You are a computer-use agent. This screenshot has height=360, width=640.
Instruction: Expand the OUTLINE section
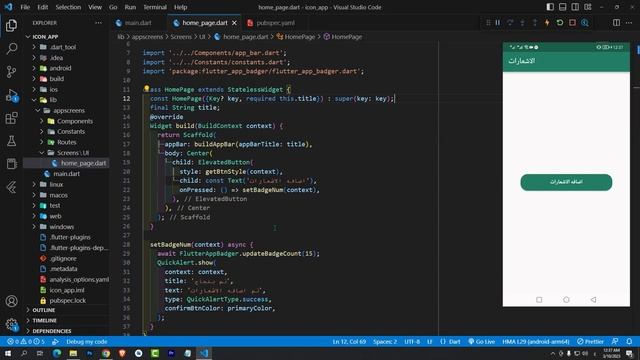44,310
